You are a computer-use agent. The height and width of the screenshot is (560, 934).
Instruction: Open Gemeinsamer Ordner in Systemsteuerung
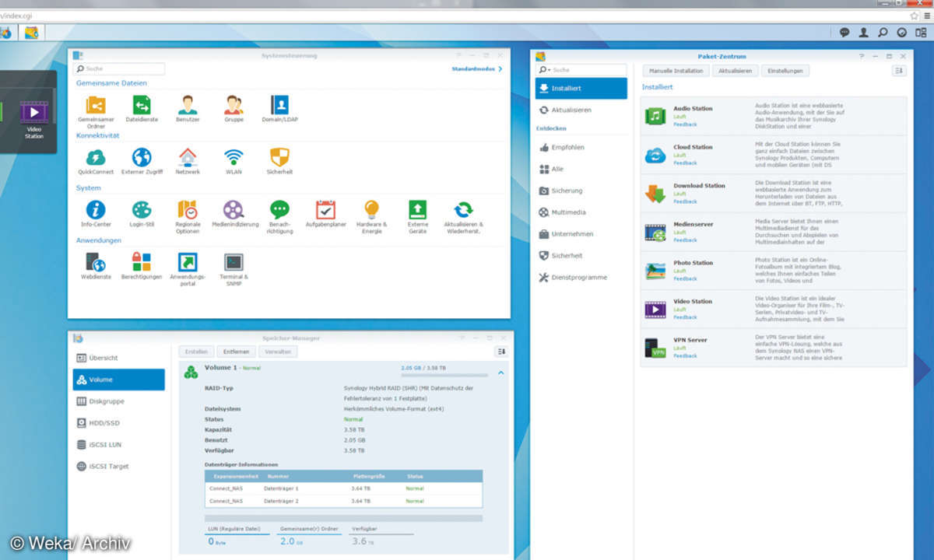96,105
